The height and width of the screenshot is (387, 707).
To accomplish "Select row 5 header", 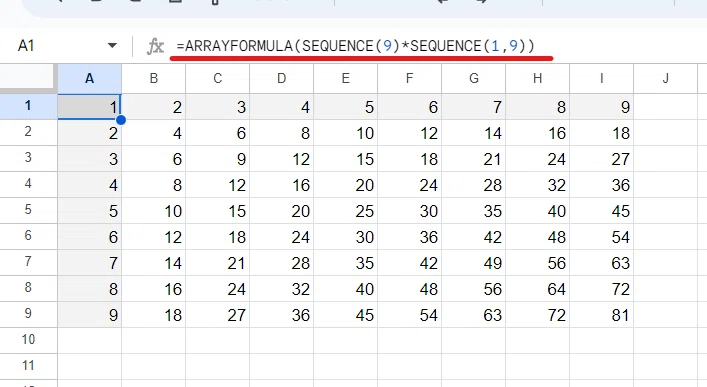I will click(x=28, y=211).
